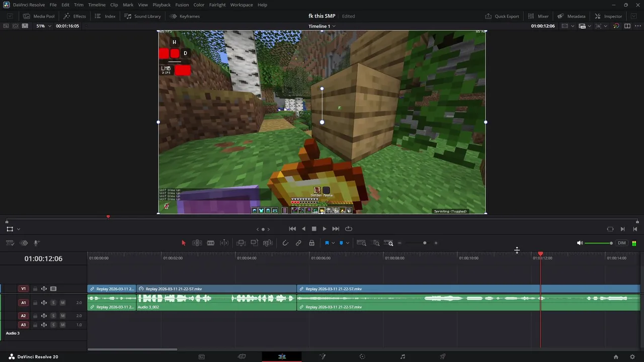This screenshot has width=644, height=362.
Task: Click the Insert Clip icon
Action: tap(241, 243)
